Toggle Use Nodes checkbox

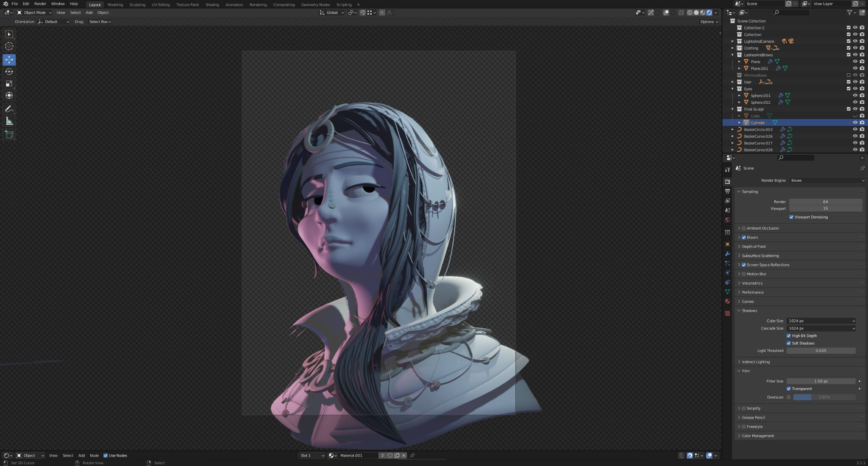[106, 455]
